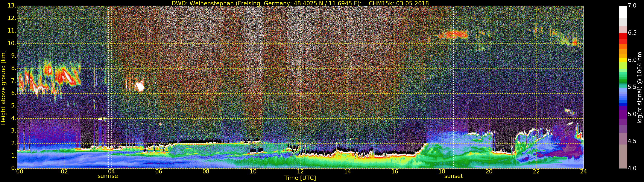Click the colorbar label 'log(rc-signal) @ 1064 nm'

(x=639, y=88)
